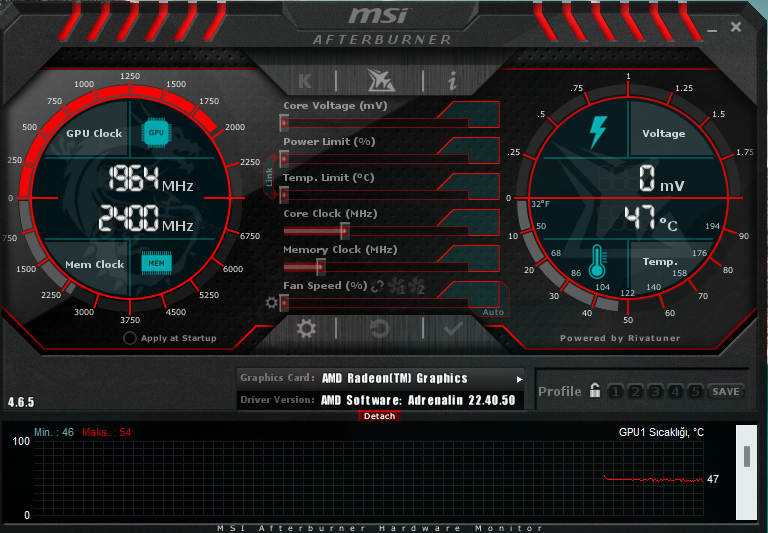Image resolution: width=768 pixels, height=533 pixels.
Task: Expand the Graphics Card selector arrow
Action: (519, 379)
